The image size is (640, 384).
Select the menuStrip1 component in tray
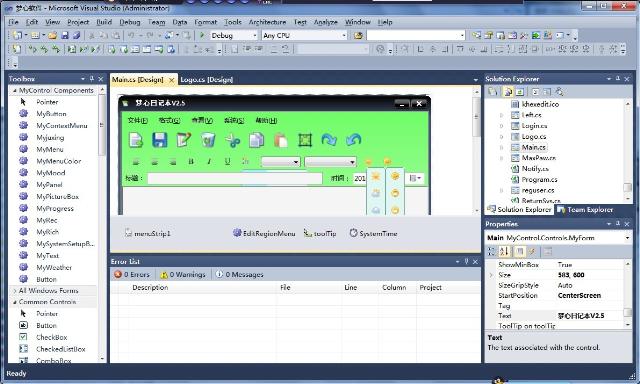[x=147, y=233]
